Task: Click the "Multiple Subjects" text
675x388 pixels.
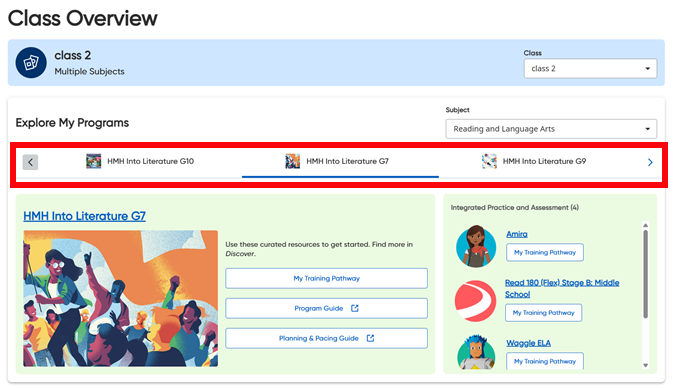Action: (x=89, y=71)
